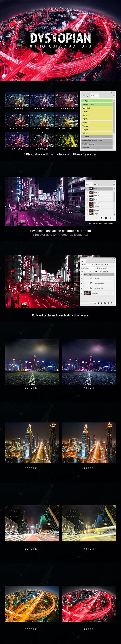Filter layers by pixel layer icon

pyautogui.click(x=94, y=265)
